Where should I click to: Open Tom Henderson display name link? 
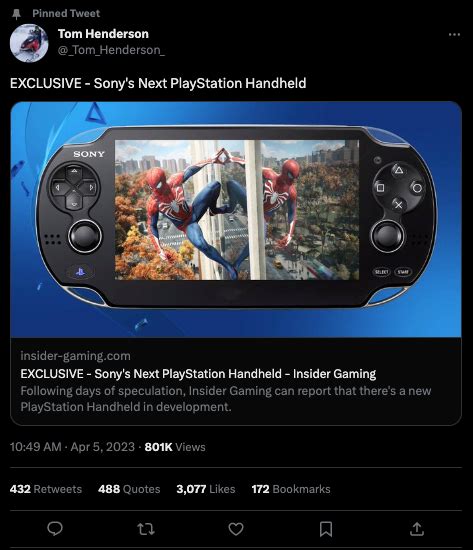[x=103, y=34]
